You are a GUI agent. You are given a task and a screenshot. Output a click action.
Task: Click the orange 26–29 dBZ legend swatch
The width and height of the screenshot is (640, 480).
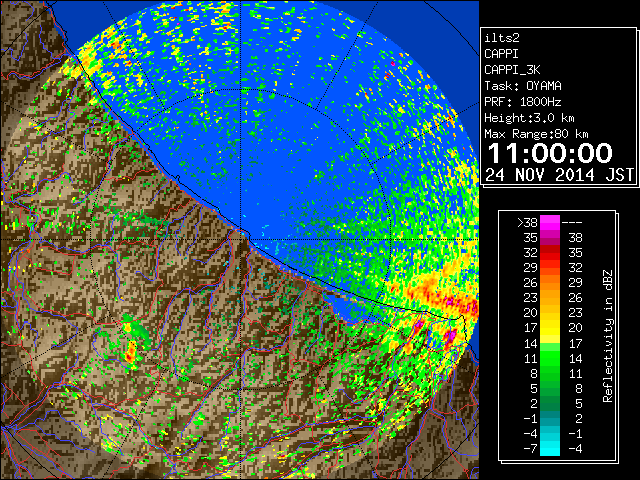point(550,282)
